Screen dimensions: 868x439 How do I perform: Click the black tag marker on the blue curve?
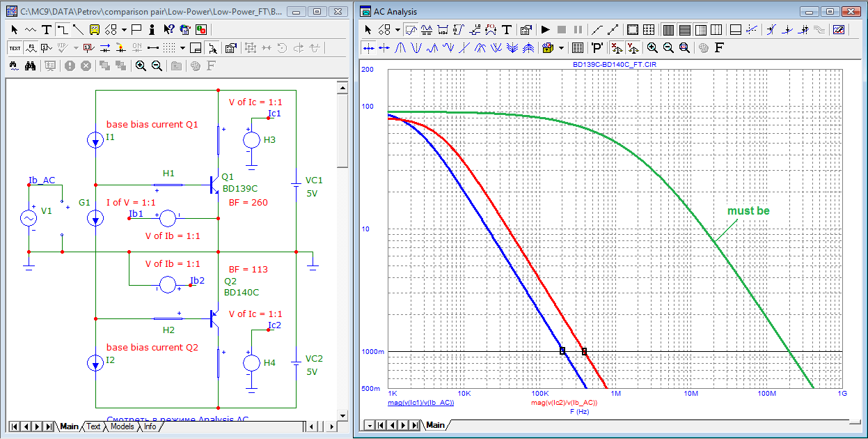coord(562,351)
